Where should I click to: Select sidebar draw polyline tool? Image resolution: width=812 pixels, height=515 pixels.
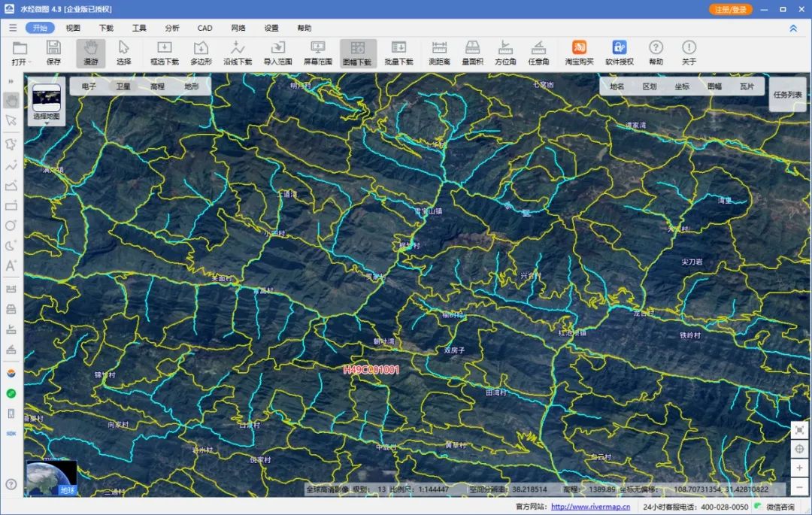pos(11,165)
